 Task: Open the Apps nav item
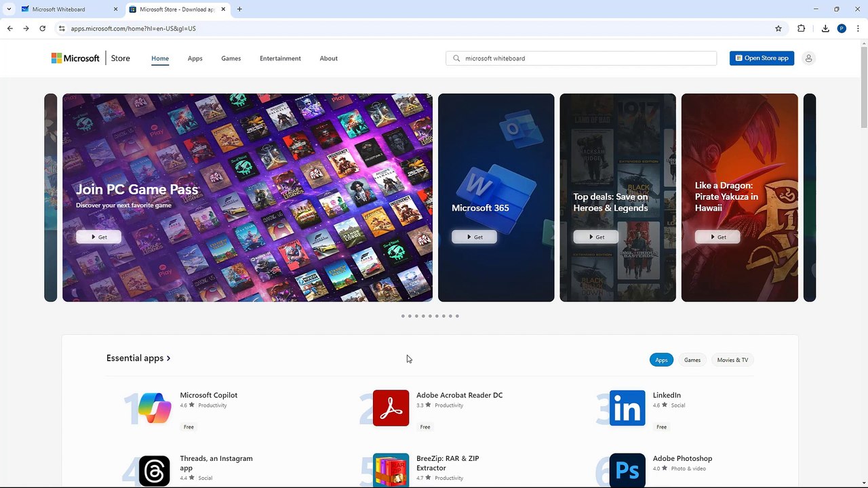pyautogui.click(x=195, y=58)
